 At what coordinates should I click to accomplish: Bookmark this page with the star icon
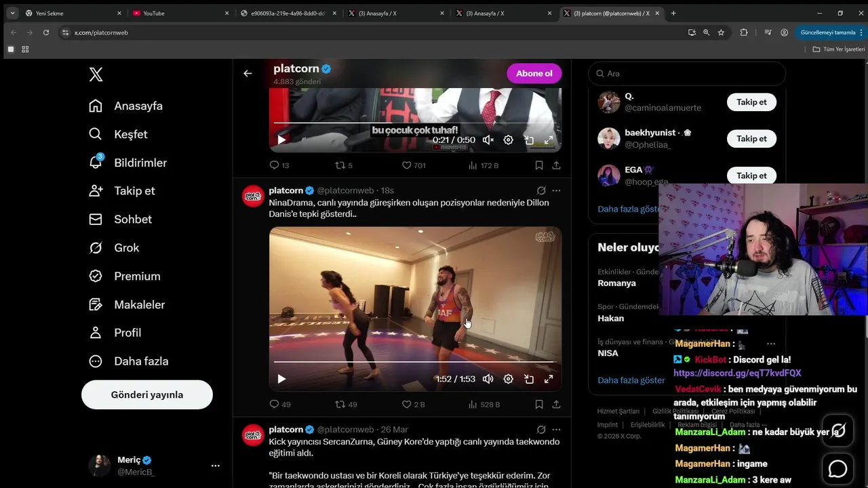click(721, 33)
